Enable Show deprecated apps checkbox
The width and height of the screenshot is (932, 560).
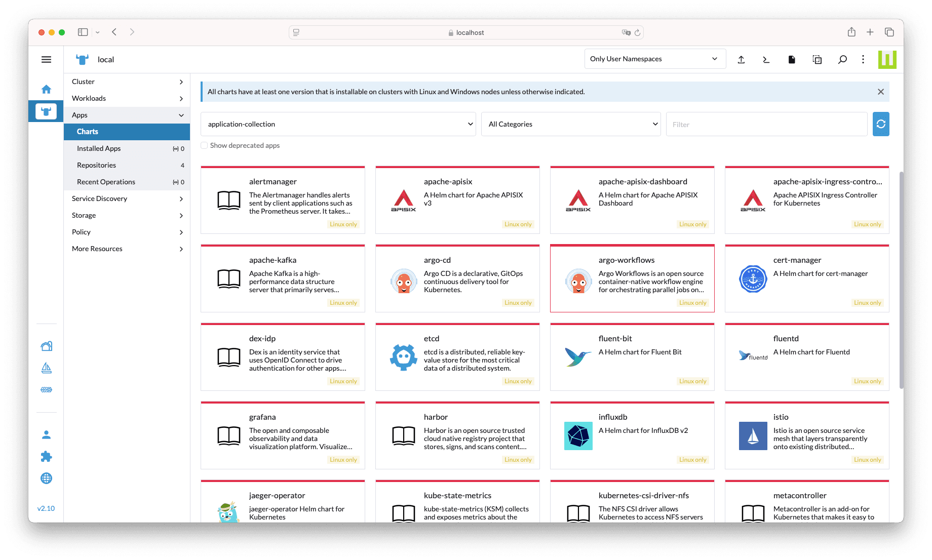coord(204,145)
